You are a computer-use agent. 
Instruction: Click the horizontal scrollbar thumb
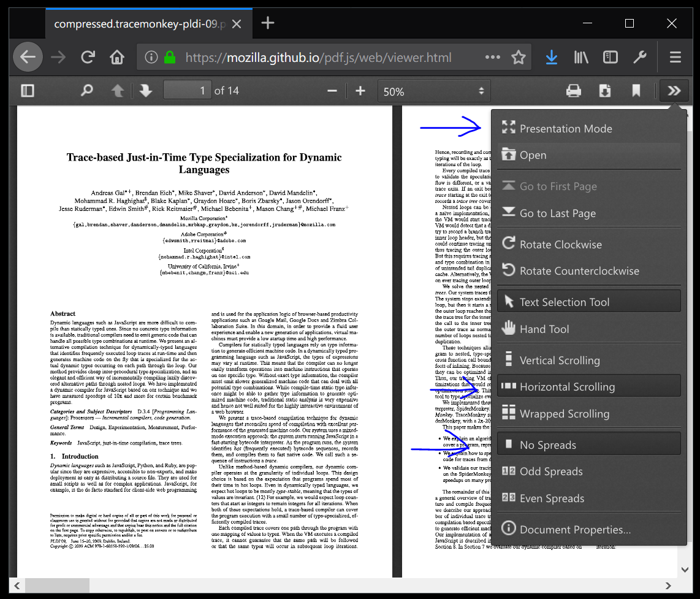(x=57, y=586)
